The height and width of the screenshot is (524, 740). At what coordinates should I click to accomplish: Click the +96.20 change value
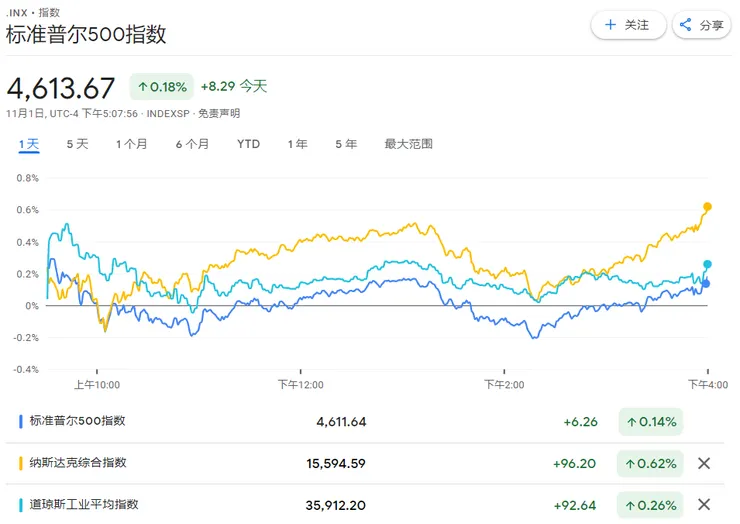coord(574,464)
